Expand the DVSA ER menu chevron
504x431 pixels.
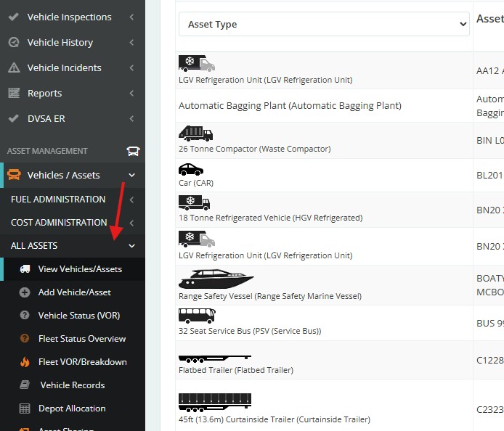[x=131, y=118]
